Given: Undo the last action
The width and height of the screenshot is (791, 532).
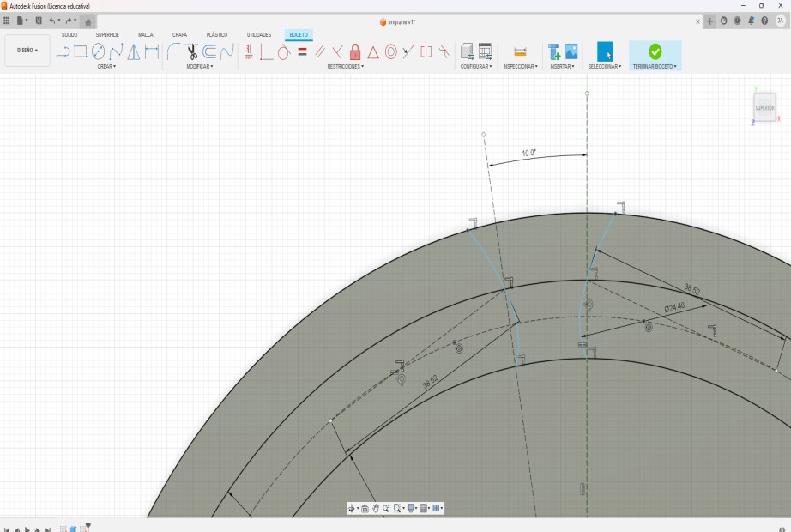Looking at the screenshot, I should coord(52,21).
